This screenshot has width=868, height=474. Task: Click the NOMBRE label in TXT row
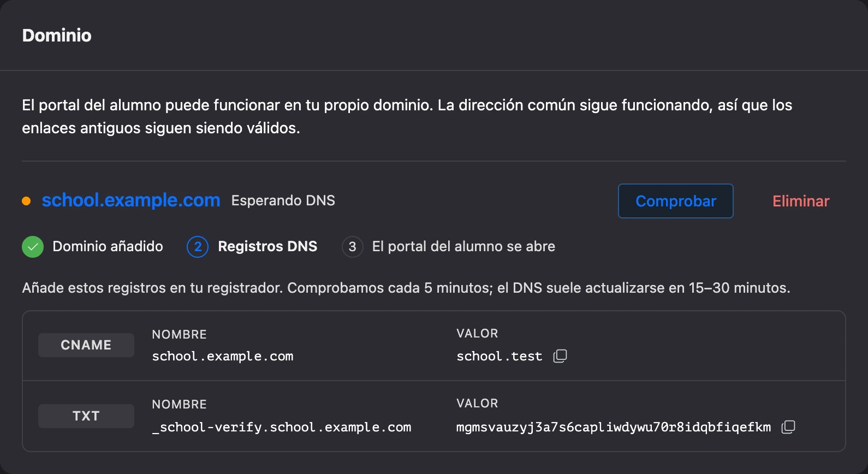(179, 404)
